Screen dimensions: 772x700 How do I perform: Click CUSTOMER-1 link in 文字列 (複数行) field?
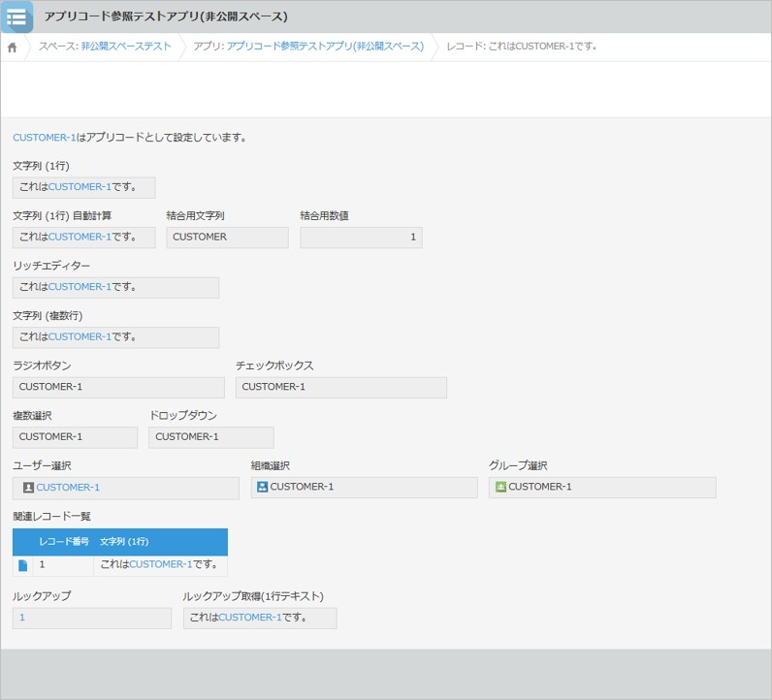pos(80,336)
